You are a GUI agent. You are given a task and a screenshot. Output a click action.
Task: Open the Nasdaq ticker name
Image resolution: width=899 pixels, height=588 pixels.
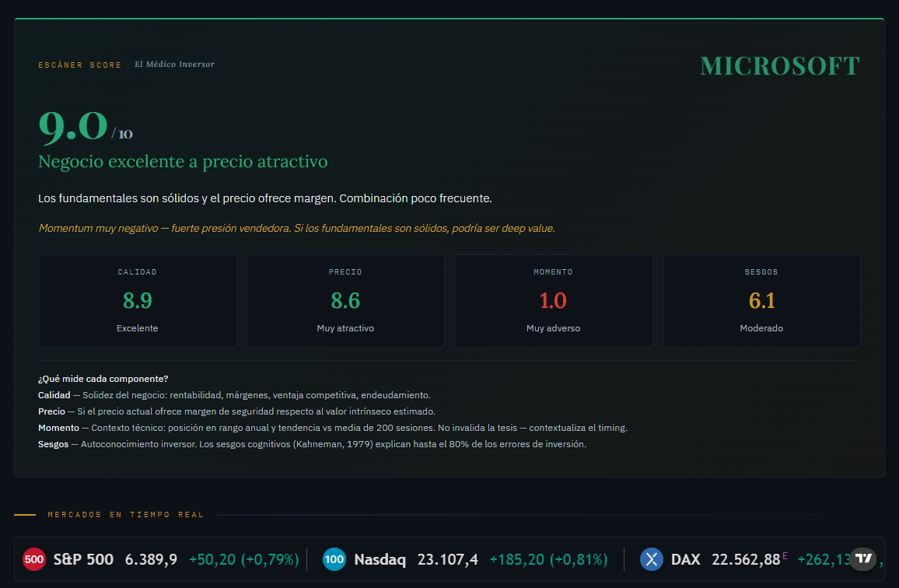coord(380,559)
